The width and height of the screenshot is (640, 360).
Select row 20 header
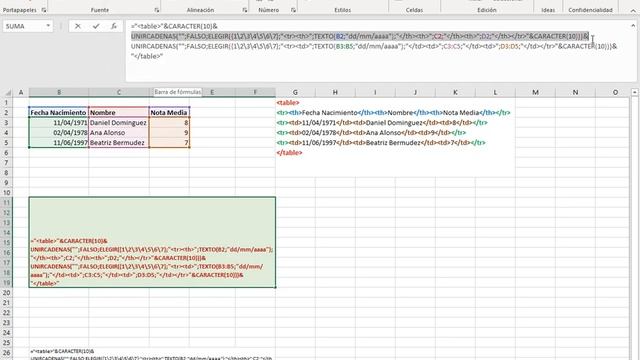pos(7,293)
